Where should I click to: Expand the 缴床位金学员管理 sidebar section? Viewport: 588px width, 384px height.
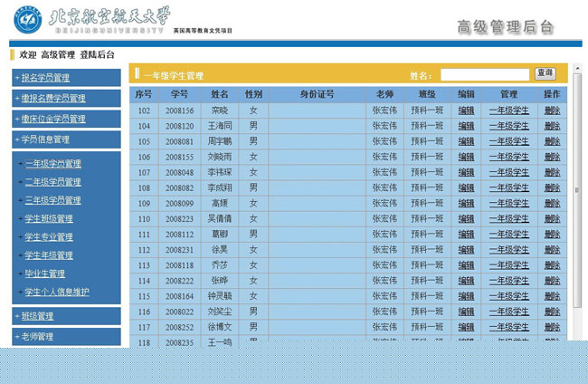[53, 120]
